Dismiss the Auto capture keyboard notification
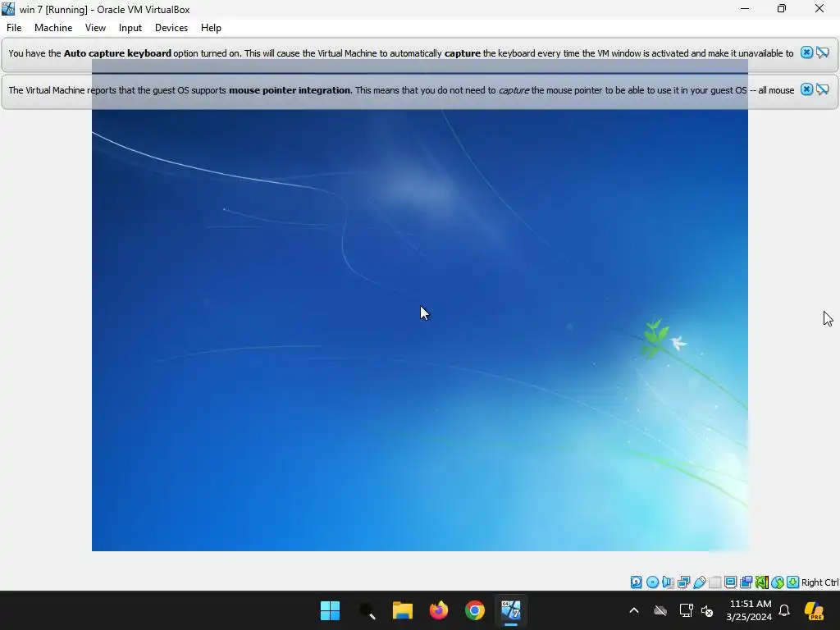Viewport: 840px width, 630px height. pos(806,52)
